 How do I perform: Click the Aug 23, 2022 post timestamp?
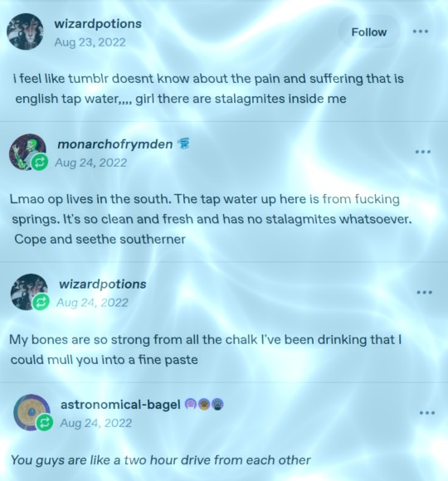tap(90, 42)
